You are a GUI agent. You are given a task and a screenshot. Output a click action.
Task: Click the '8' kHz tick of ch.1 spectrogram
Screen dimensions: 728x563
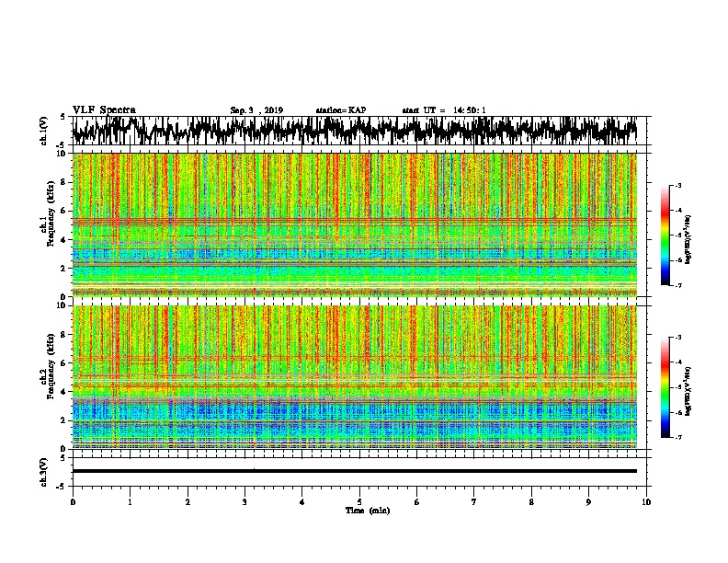(x=63, y=182)
